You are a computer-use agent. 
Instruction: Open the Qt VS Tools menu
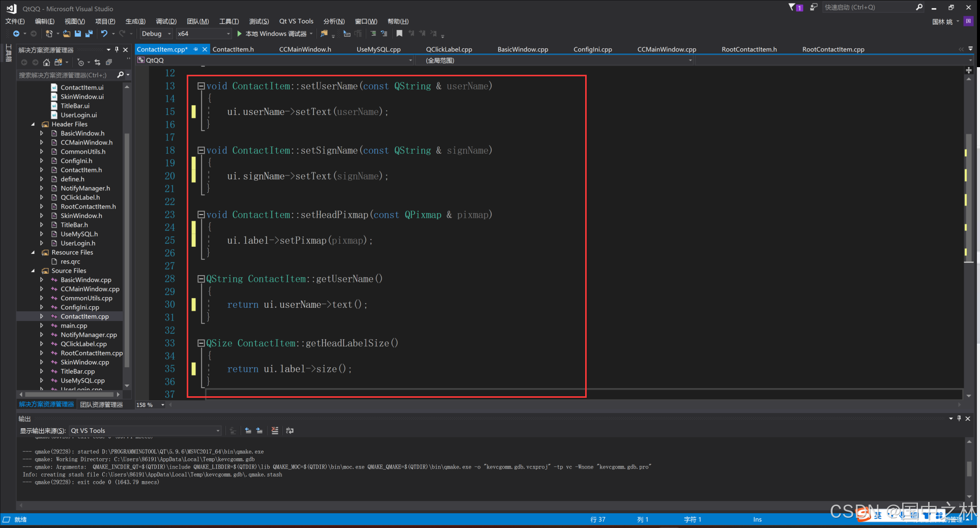point(296,21)
